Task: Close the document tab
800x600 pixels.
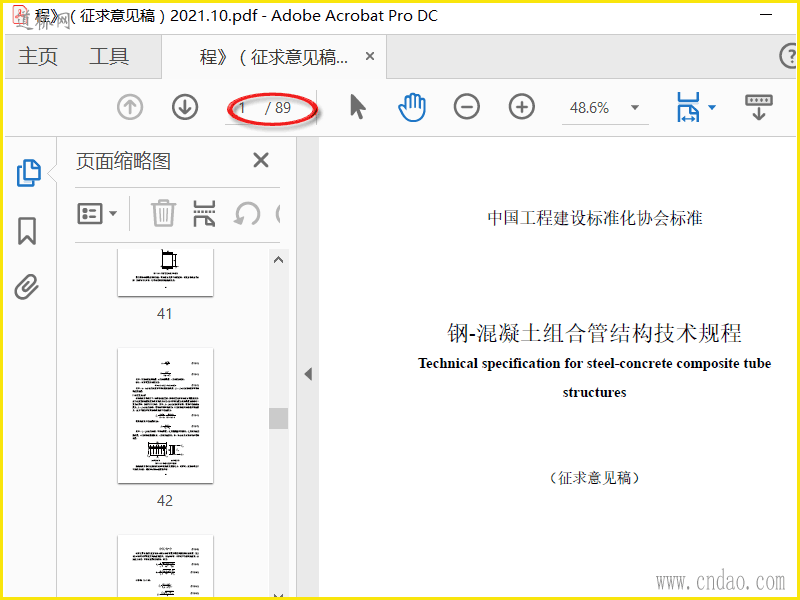Action: coord(370,56)
